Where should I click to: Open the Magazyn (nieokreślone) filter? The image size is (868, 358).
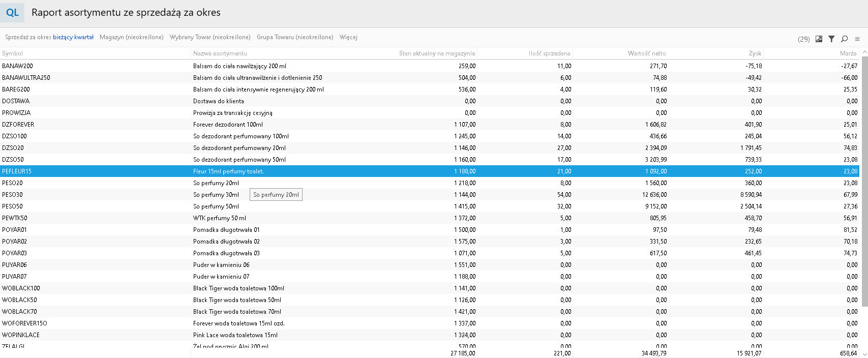point(131,37)
